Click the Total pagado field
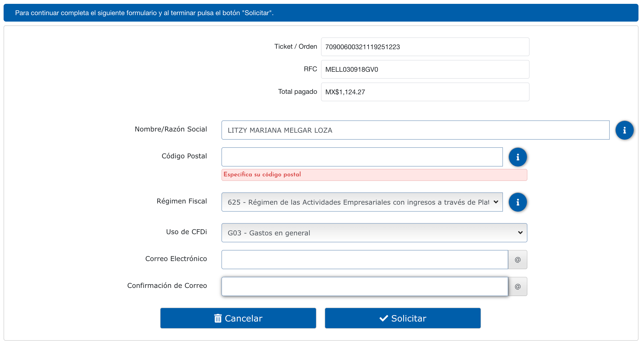Viewport: 644px width, 345px height. 425,92
